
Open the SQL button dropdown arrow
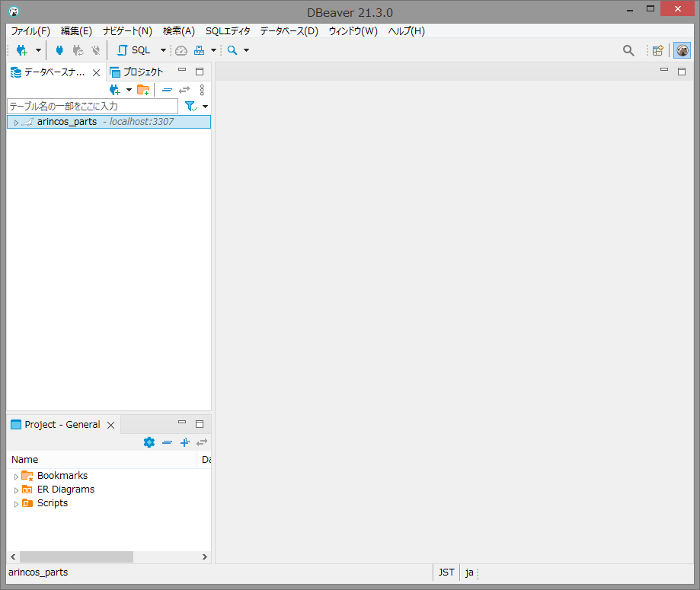(x=164, y=50)
